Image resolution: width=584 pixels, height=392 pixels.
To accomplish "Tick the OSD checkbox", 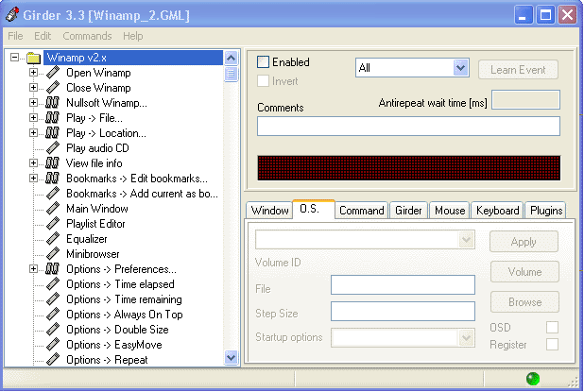I will (x=552, y=327).
